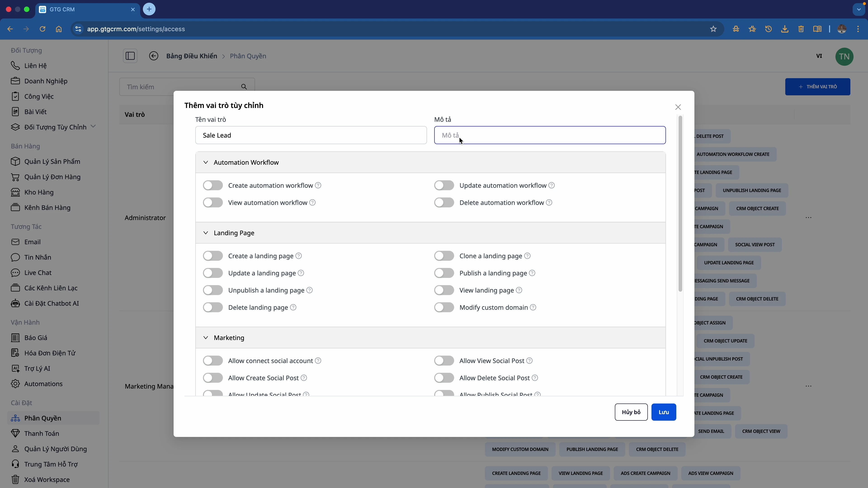
Task: Close the custom role dialog with X
Action: [x=678, y=107]
